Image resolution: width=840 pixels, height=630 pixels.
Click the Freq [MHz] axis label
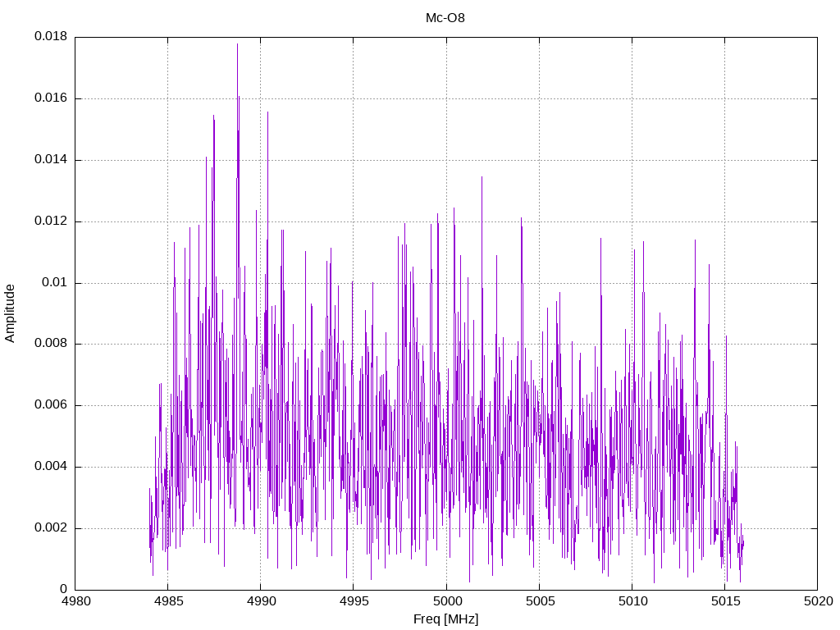point(445,619)
